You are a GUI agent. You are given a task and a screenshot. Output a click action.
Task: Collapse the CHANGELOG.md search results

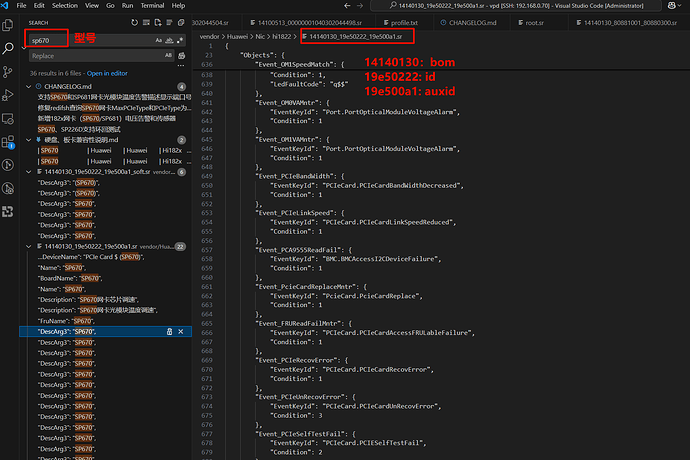point(26,87)
